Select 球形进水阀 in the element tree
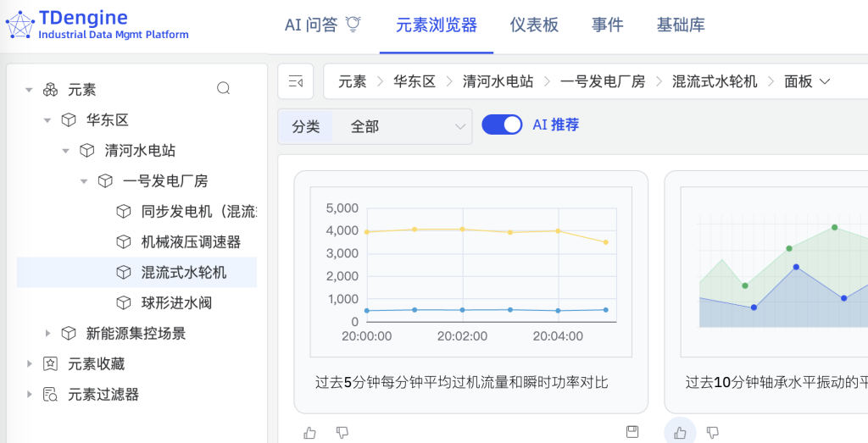The image size is (868, 443). pyautogui.click(x=176, y=302)
